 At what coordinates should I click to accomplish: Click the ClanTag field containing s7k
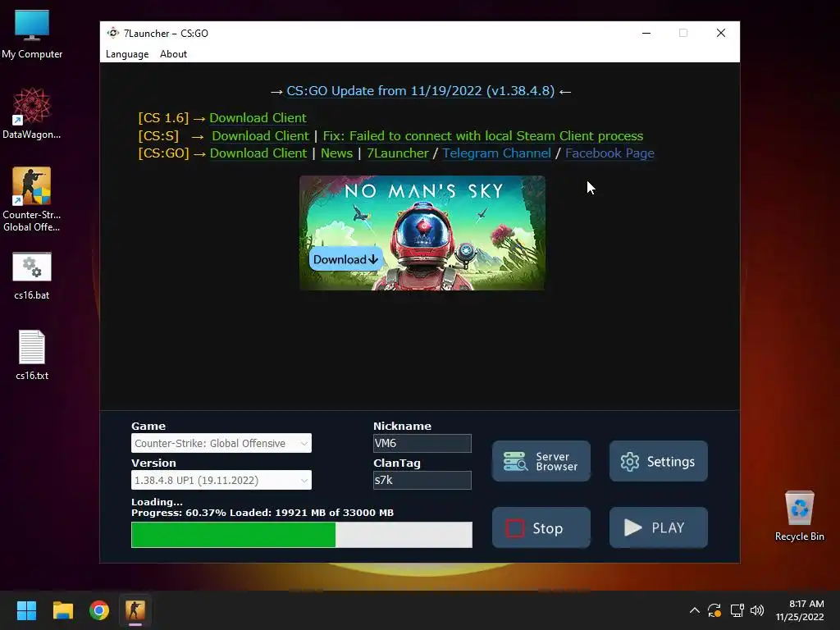[422, 480]
